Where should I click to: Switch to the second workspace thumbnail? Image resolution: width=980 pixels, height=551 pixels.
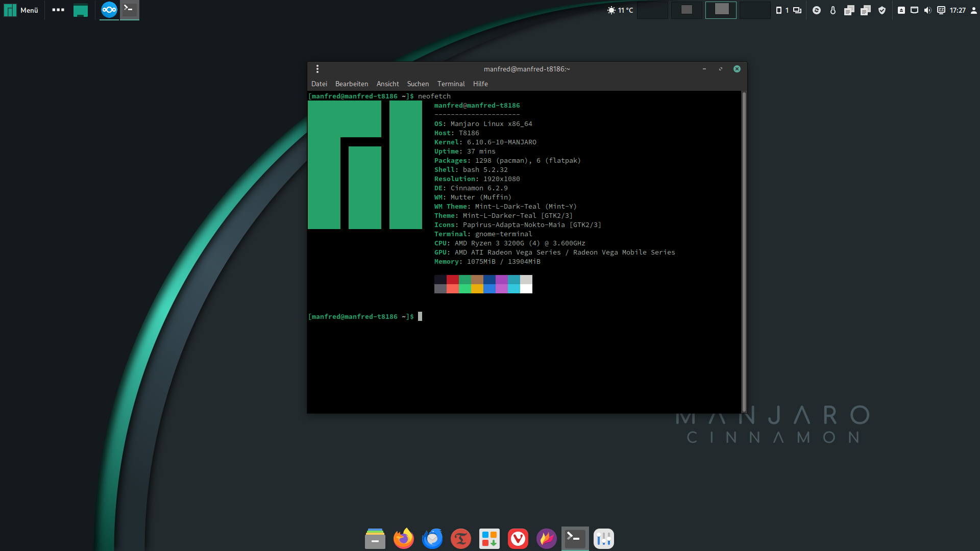click(x=687, y=10)
